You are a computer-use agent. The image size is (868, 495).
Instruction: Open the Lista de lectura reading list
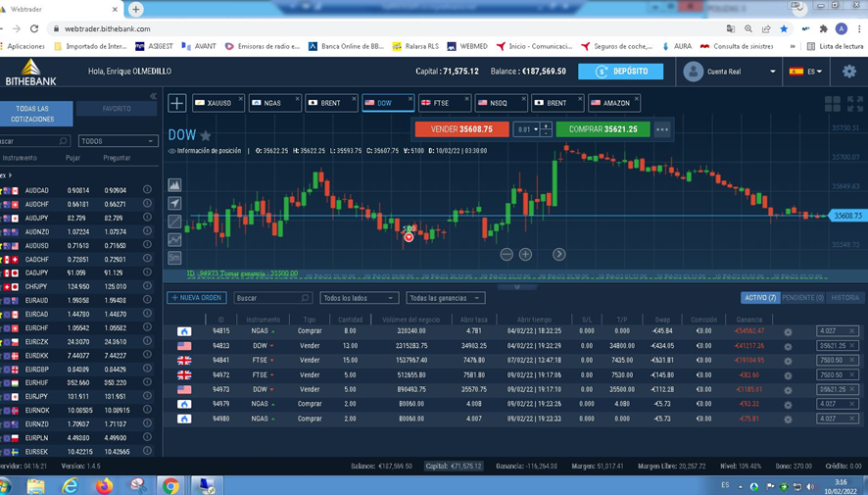pos(836,46)
